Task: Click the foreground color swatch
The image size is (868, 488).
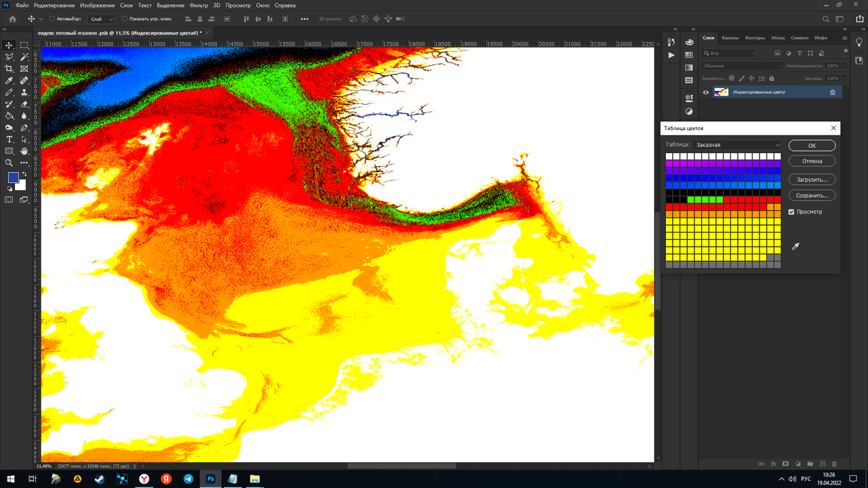Action: pyautogui.click(x=13, y=178)
